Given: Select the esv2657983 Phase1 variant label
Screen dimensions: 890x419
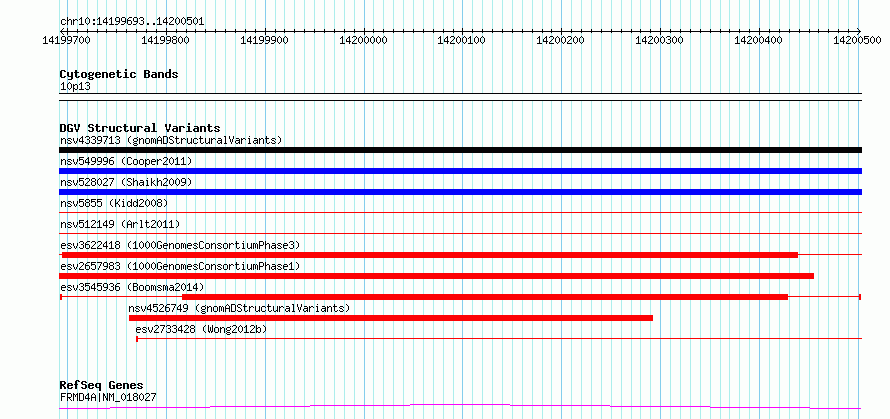Looking at the screenshot, I should (x=179, y=266).
